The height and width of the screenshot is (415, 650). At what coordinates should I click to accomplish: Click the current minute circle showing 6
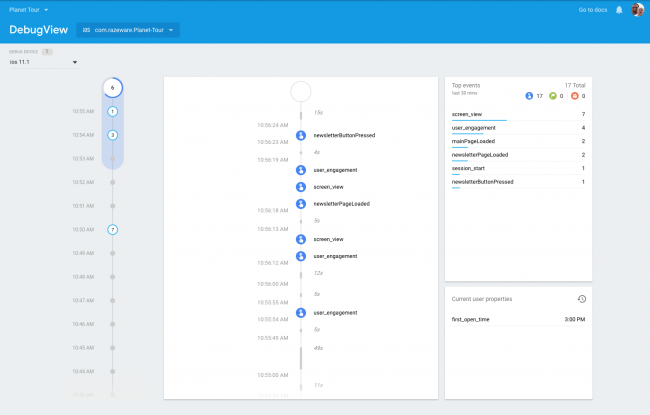click(113, 88)
